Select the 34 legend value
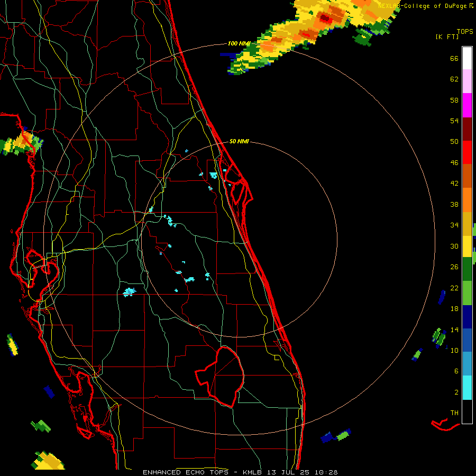Viewport: 476px width, 476px height. point(454,225)
